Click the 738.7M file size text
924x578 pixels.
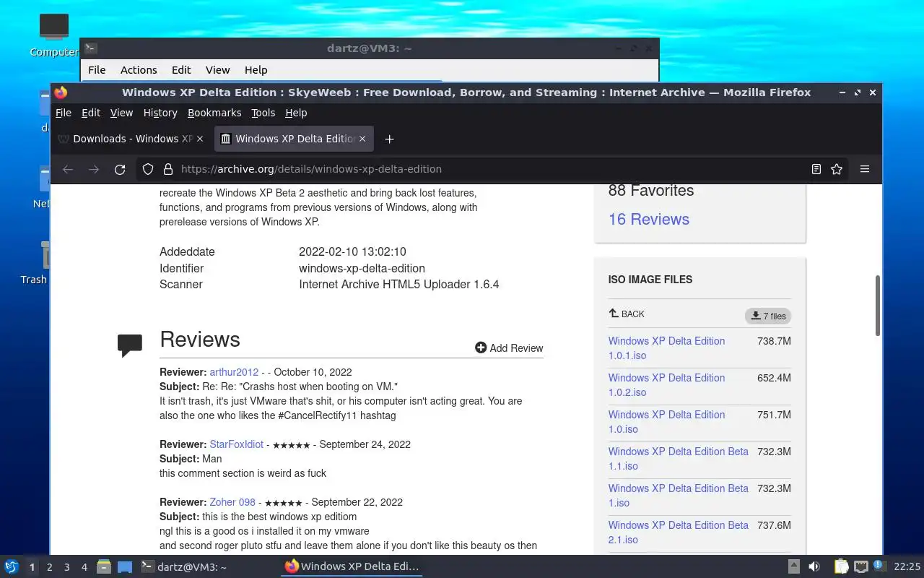pos(774,341)
